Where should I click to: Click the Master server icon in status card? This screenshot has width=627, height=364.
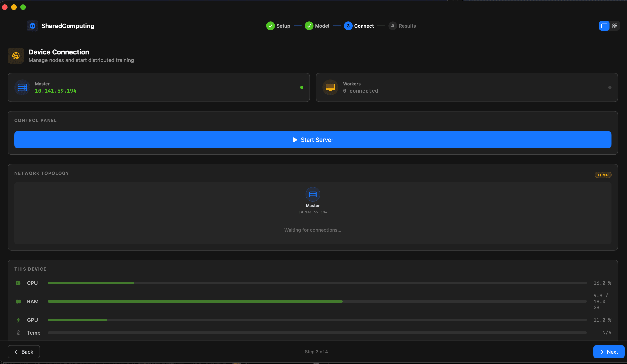(22, 87)
